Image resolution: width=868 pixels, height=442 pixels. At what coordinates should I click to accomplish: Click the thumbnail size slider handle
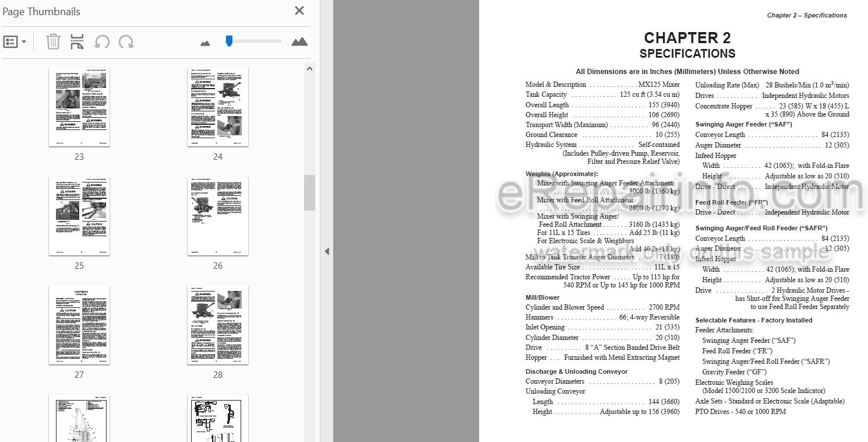point(229,41)
